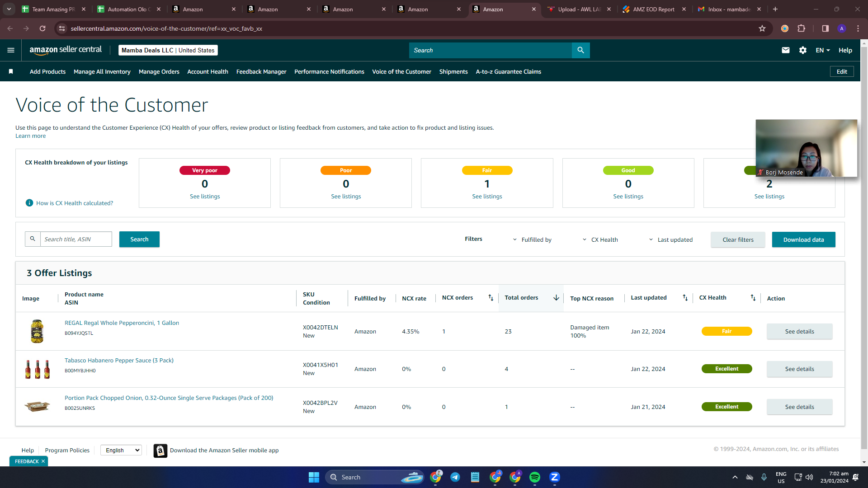
Task: Go to Manage Orders
Action: pos(159,71)
